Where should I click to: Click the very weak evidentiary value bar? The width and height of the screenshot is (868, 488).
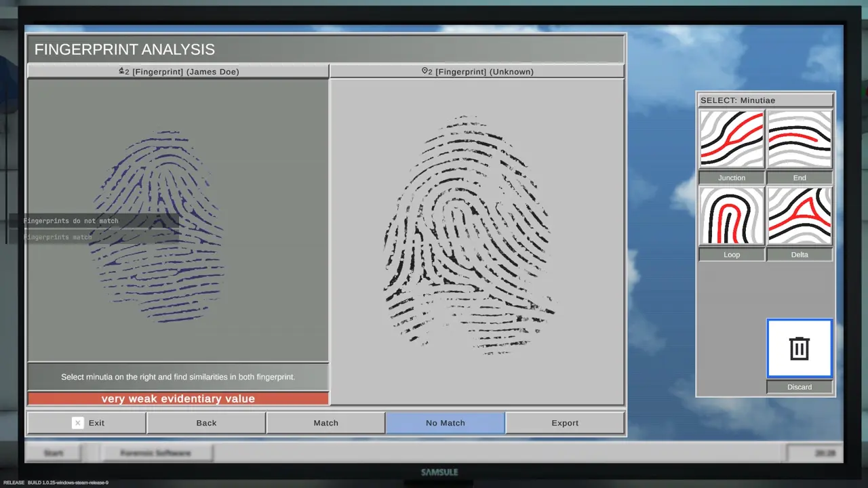(x=178, y=399)
